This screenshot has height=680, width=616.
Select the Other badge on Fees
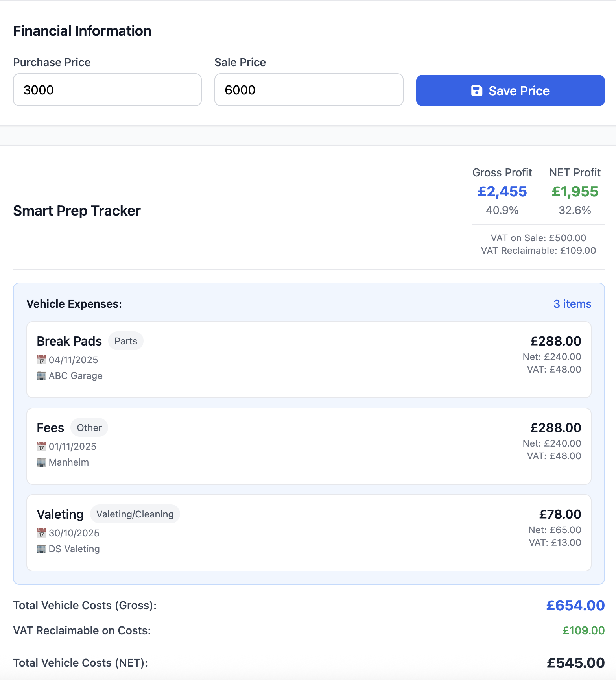click(x=89, y=427)
